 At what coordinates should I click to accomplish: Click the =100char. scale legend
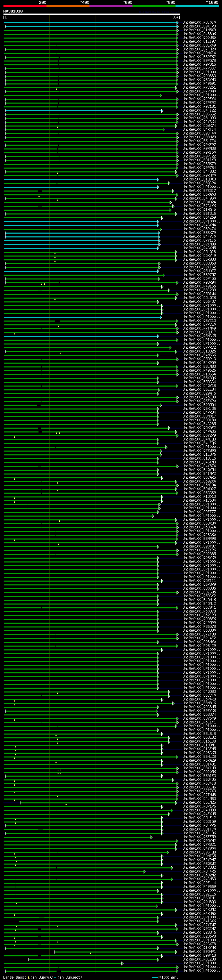(x=165, y=977)
